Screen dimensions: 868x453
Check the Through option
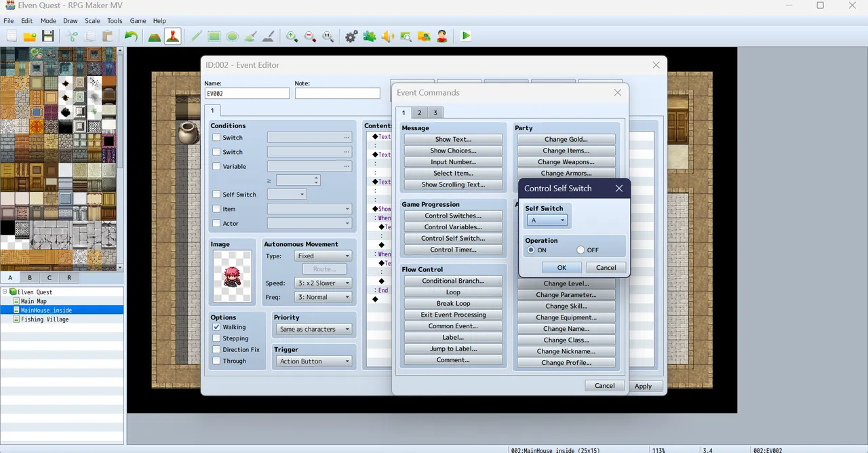[x=216, y=361]
